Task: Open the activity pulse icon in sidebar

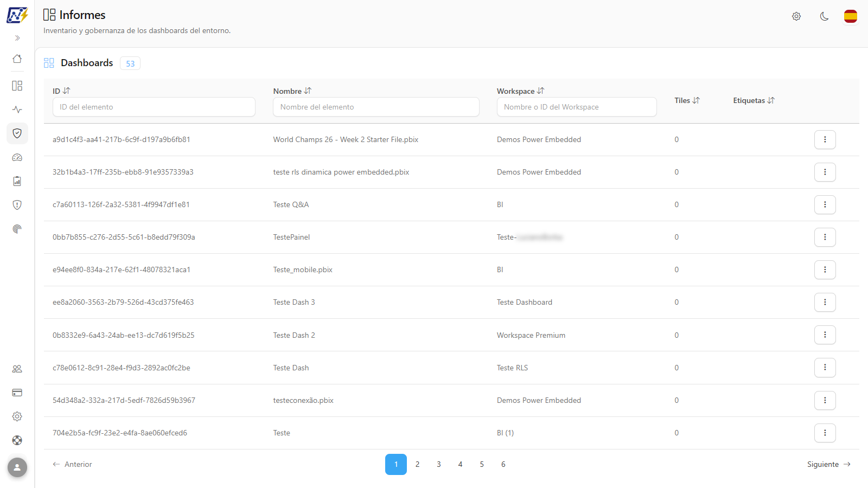Action: pyautogui.click(x=17, y=110)
